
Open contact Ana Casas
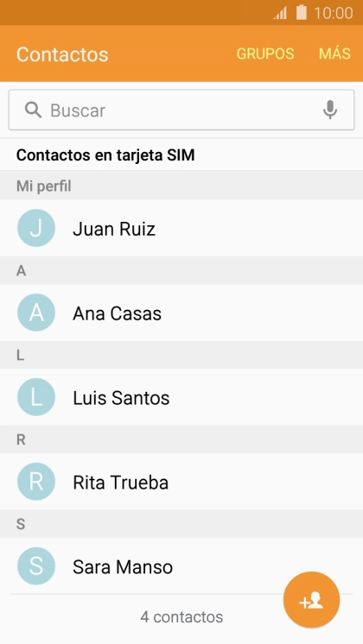pyautogui.click(x=181, y=313)
